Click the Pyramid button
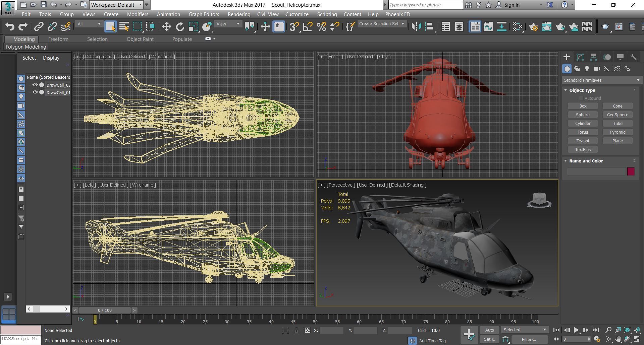This screenshot has width=644, height=345. 618,132
